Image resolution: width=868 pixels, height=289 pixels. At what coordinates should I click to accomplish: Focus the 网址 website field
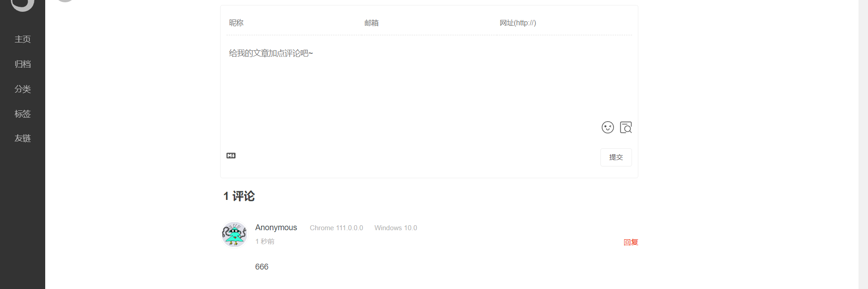point(564,23)
